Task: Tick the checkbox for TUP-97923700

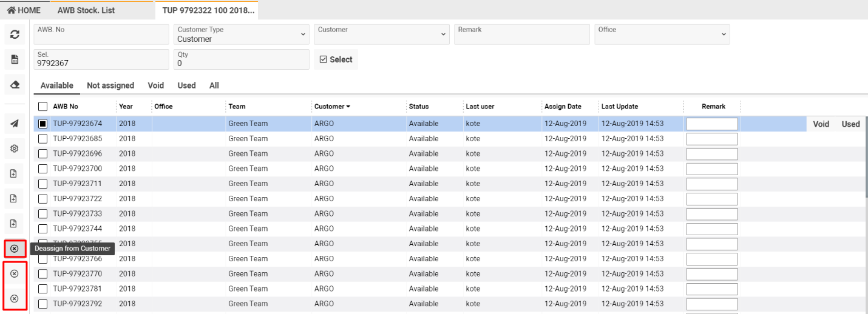Action: (x=43, y=169)
